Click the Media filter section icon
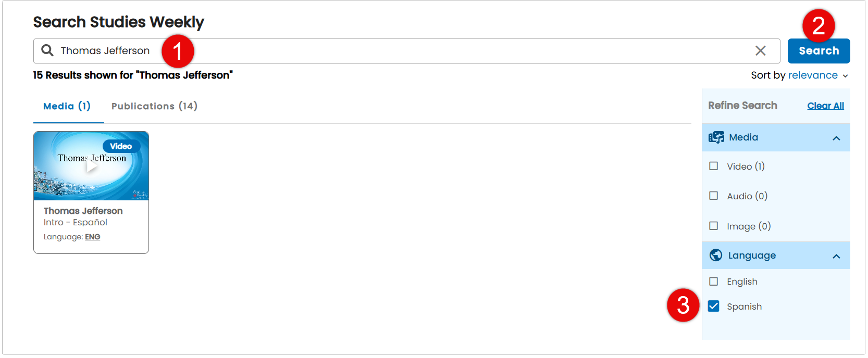Image resolution: width=868 pixels, height=358 pixels. [x=716, y=137]
